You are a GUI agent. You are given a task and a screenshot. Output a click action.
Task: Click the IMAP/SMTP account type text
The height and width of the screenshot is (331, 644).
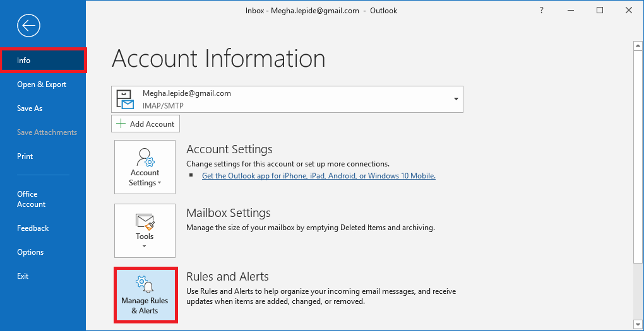click(163, 106)
